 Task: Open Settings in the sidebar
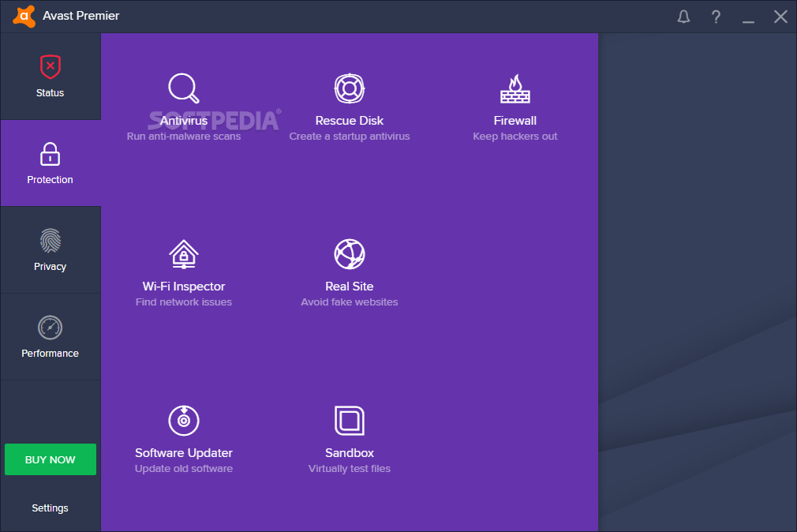pyautogui.click(x=50, y=508)
